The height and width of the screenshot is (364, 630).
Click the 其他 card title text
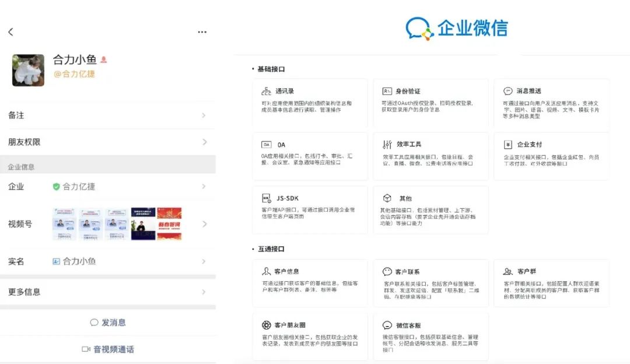[405, 198]
